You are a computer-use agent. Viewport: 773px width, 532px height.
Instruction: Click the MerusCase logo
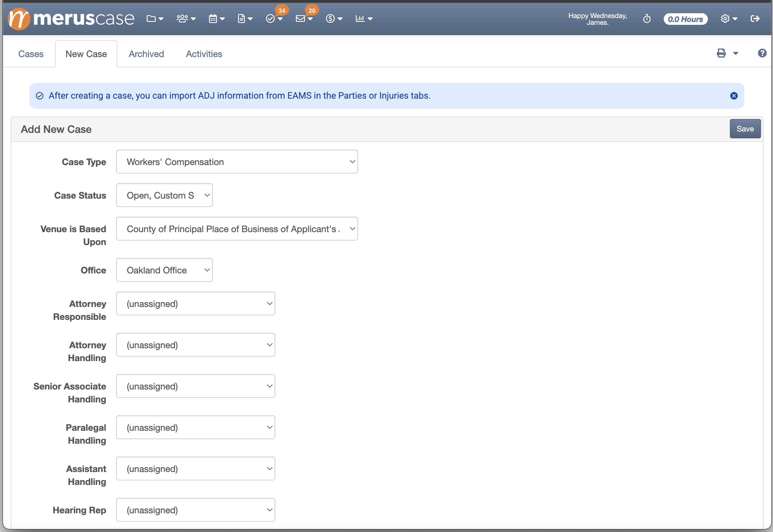71,19
